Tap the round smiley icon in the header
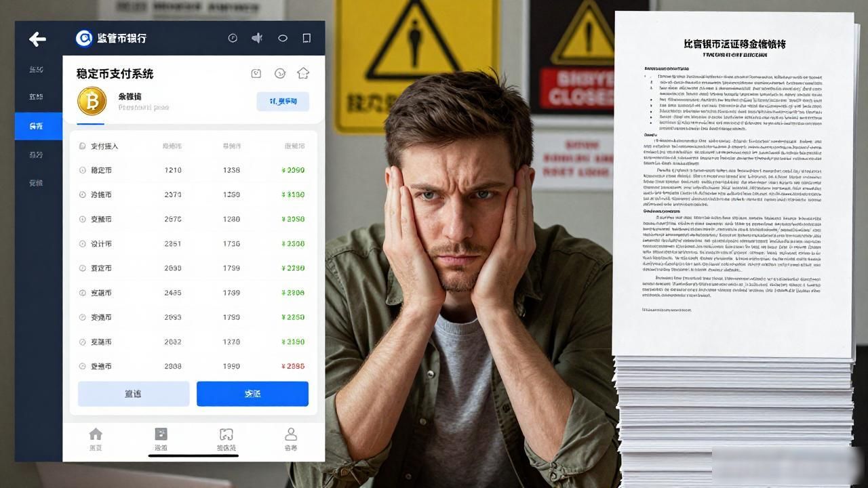This screenshot has width=868, height=488. [279, 73]
